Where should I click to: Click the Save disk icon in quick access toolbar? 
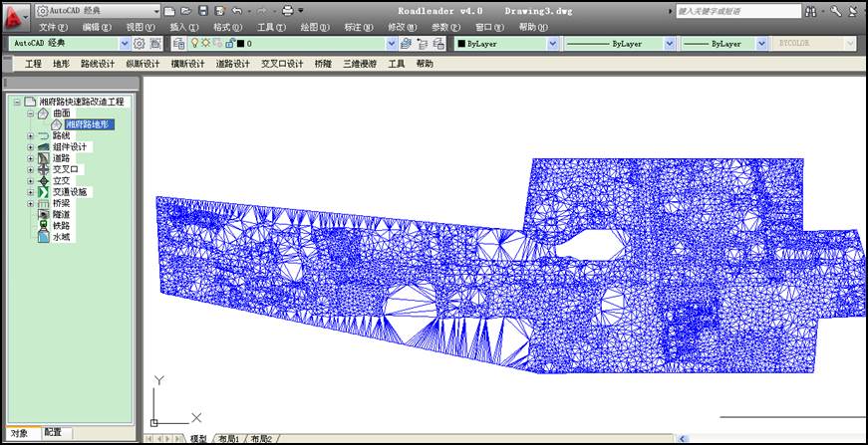[203, 11]
